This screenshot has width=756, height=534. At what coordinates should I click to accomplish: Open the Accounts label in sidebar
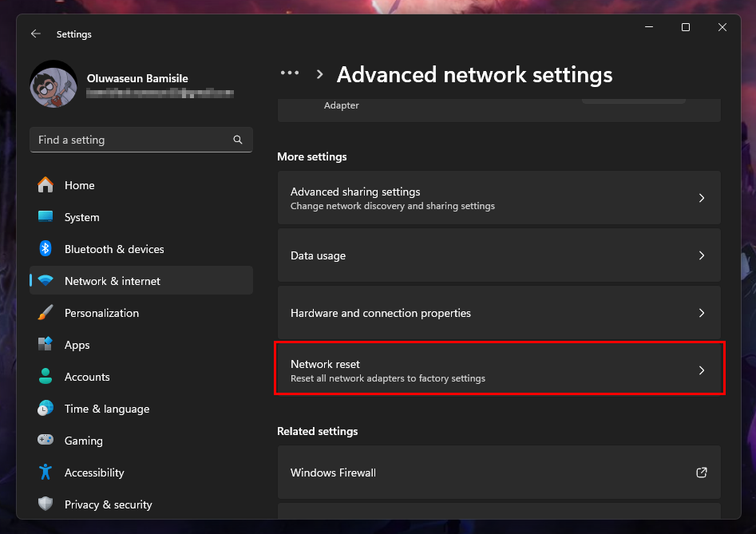pyautogui.click(x=87, y=377)
